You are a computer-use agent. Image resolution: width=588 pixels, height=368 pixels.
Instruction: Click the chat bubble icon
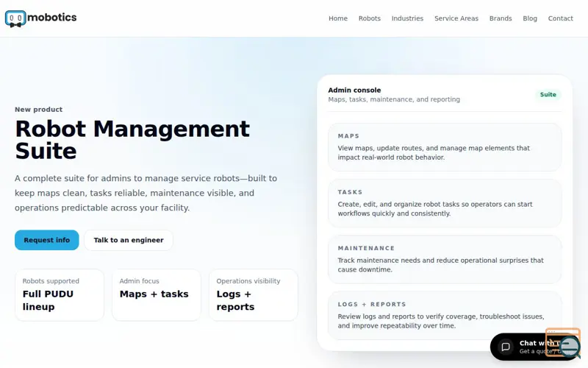point(506,347)
